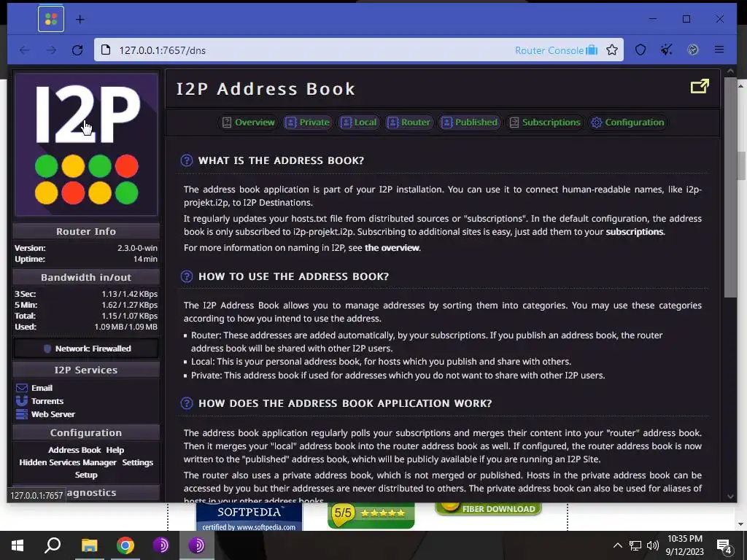Click the page info icon in the address bar

pyautogui.click(x=107, y=50)
